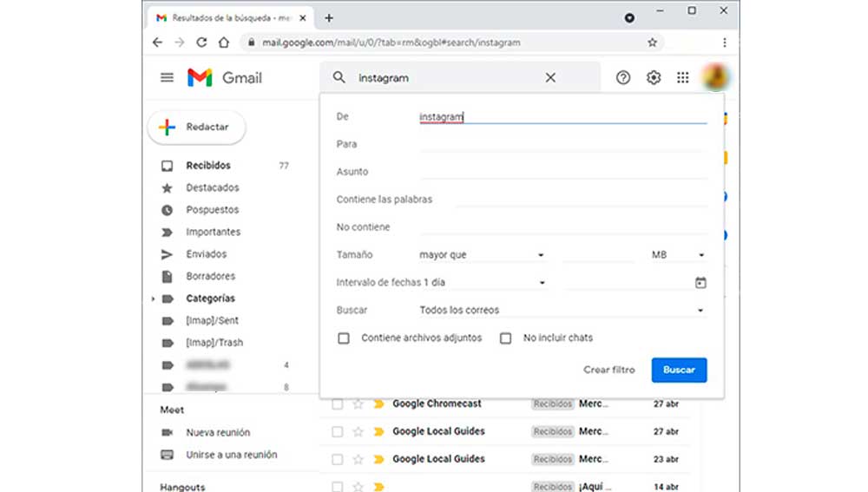Screen dimensions: 868x492
Task: Open a new browser tab
Action: coord(329,17)
